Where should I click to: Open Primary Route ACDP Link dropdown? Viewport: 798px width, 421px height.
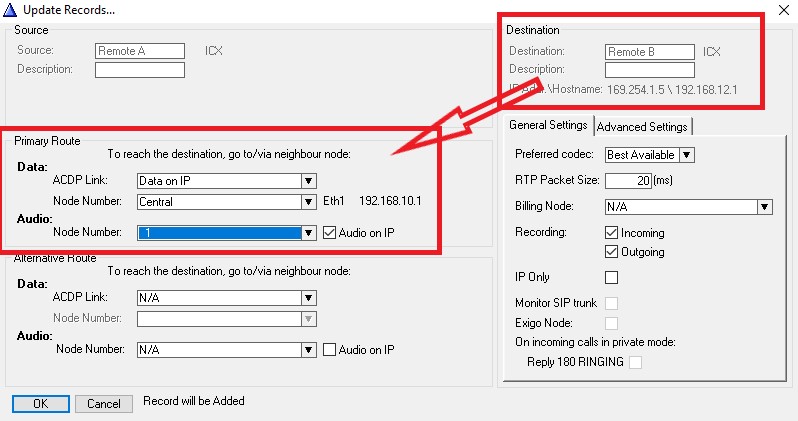[308, 181]
